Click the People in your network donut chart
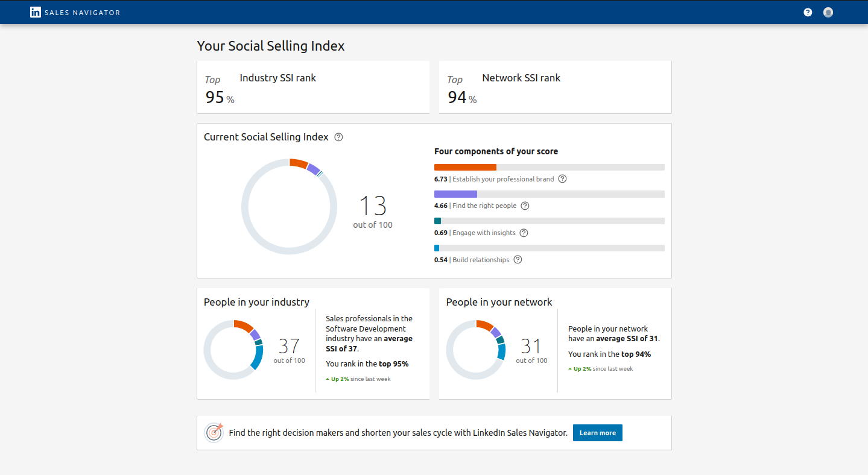The height and width of the screenshot is (475, 868). click(476, 350)
